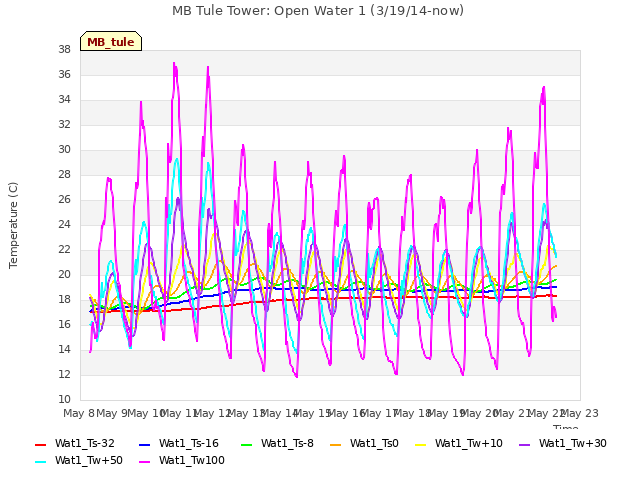Image resolution: width=640 pixels, height=480 pixels.
Task: Click the chart title MB Tule Tower
Action: [x=318, y=11]
